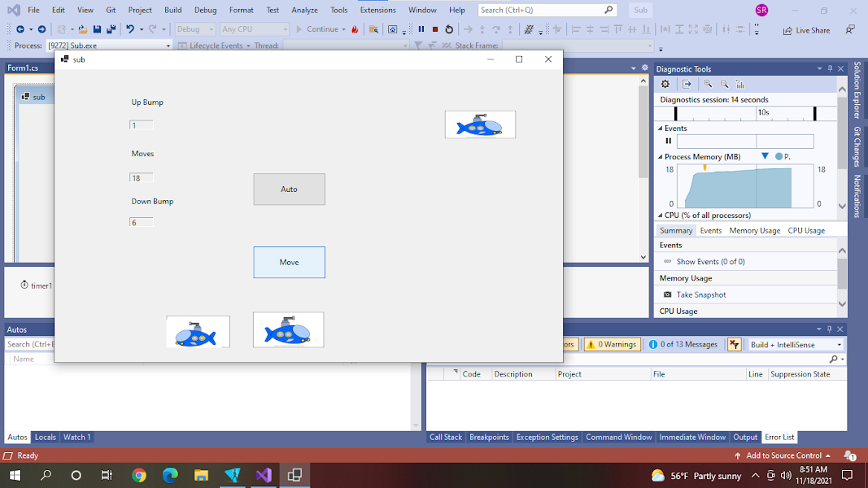Pause debugging with the Break All icon
868x488 pixels.
[x=421, y=29]
